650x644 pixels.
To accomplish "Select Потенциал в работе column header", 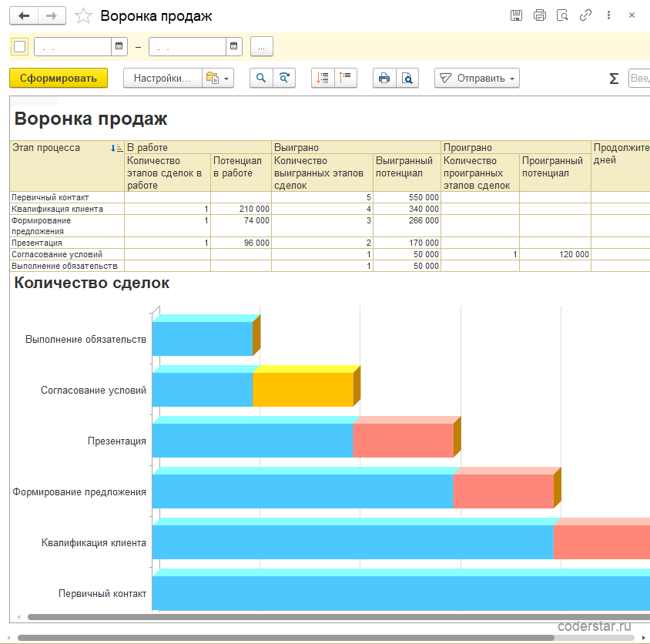I will 241,173.
